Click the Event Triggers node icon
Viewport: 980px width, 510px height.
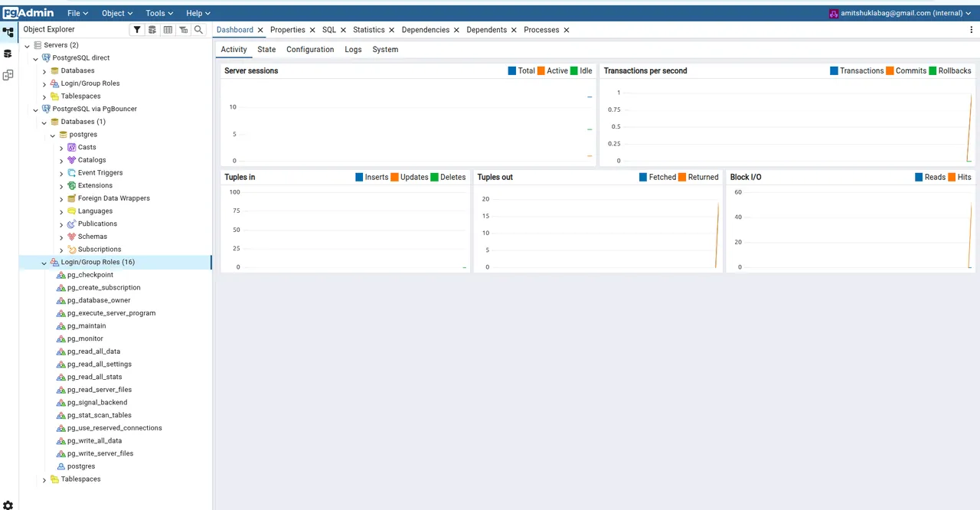click(x=72, y=173)
